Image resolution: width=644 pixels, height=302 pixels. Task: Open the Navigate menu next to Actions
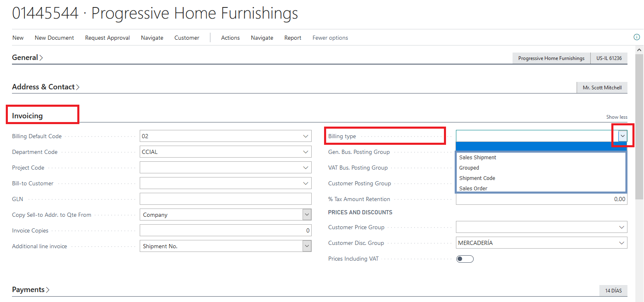(262, 38)
